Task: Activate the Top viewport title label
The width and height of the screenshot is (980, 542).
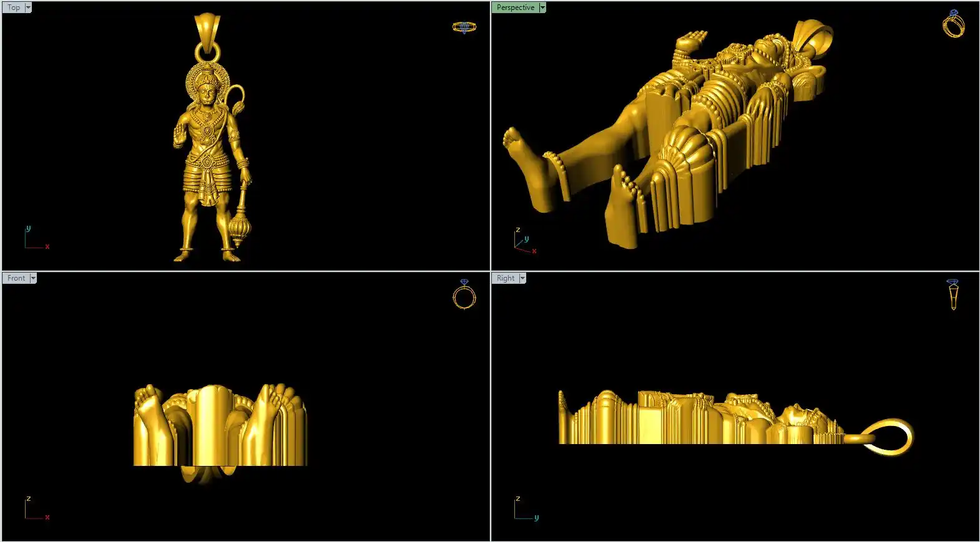Action: click(14, 7)
